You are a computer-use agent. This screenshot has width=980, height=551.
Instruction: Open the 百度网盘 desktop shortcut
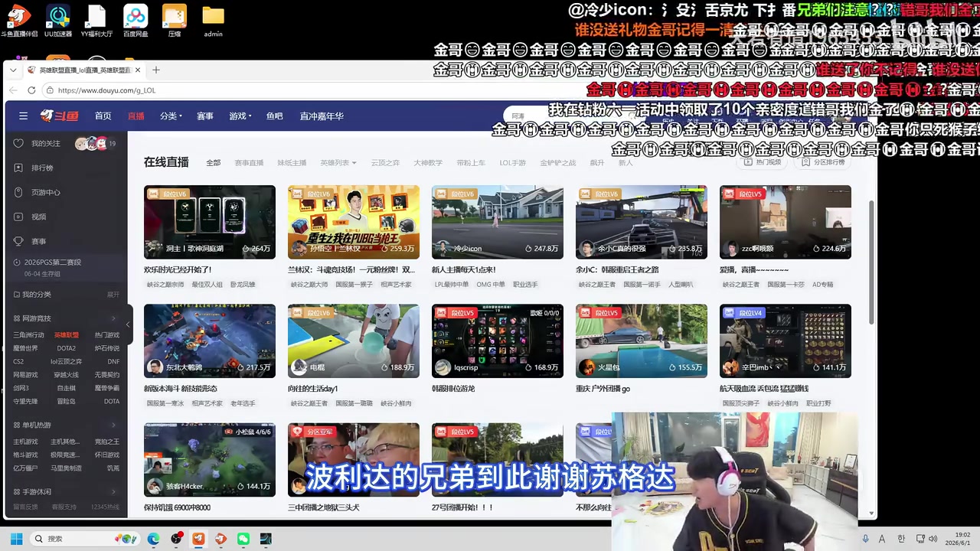pyautogui.click(x=136, y=21)
